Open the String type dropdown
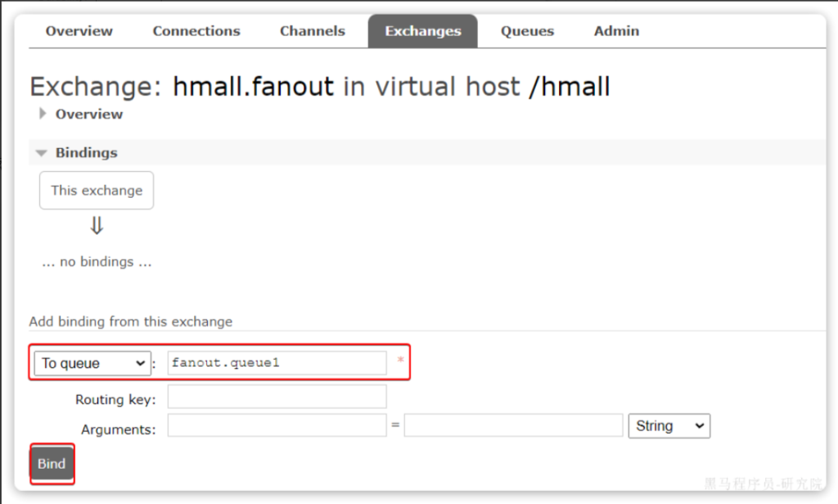 [669, 425]
